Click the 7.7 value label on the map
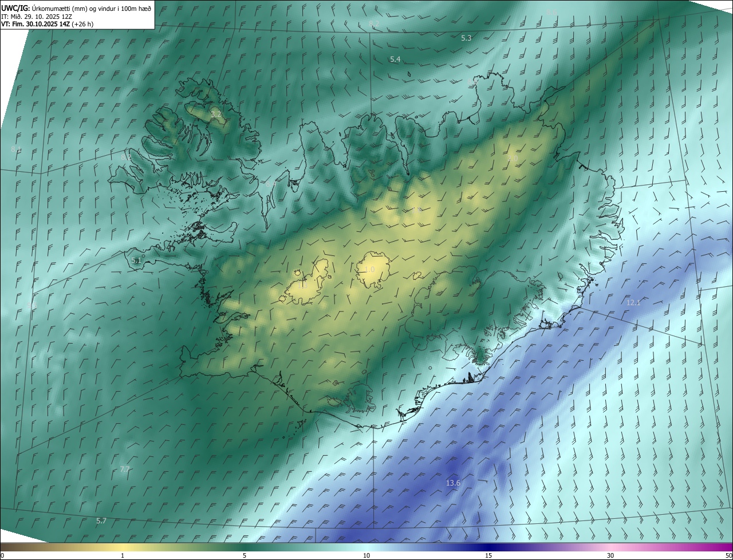 (125, 470)
